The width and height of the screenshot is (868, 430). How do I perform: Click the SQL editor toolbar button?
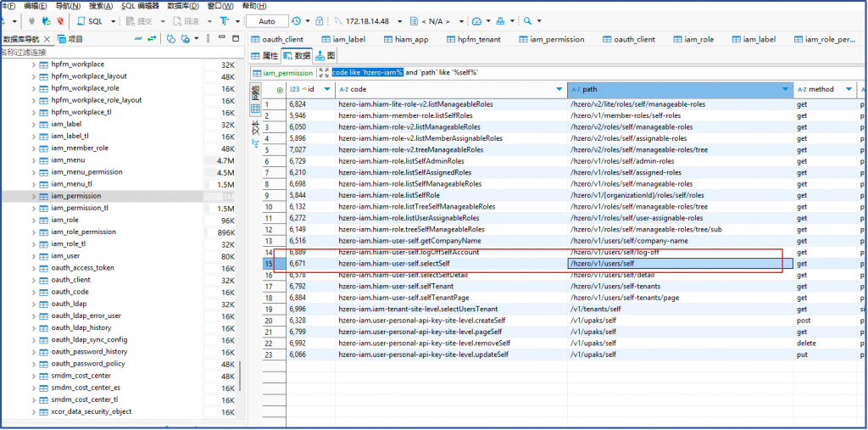click(x=93, y=20)
